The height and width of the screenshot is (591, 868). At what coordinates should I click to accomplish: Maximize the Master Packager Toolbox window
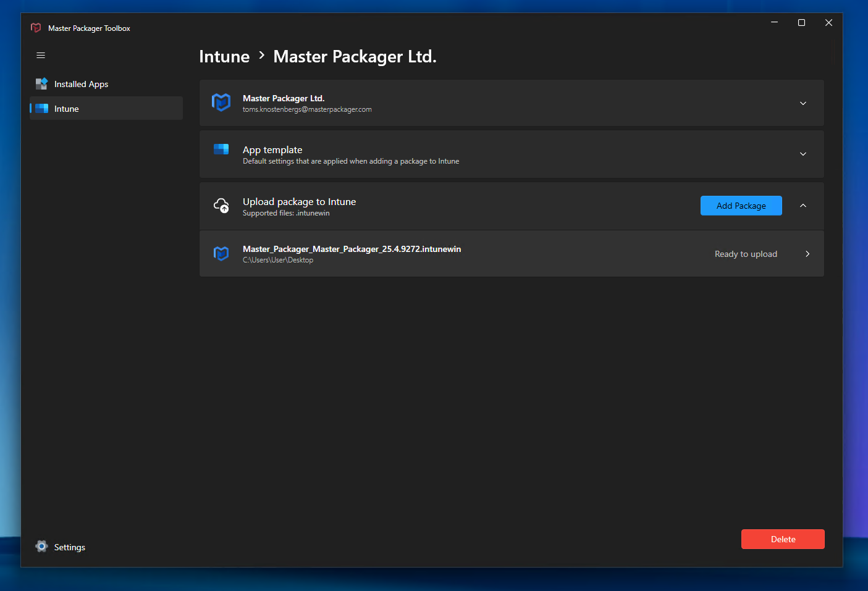click(801, 22)
